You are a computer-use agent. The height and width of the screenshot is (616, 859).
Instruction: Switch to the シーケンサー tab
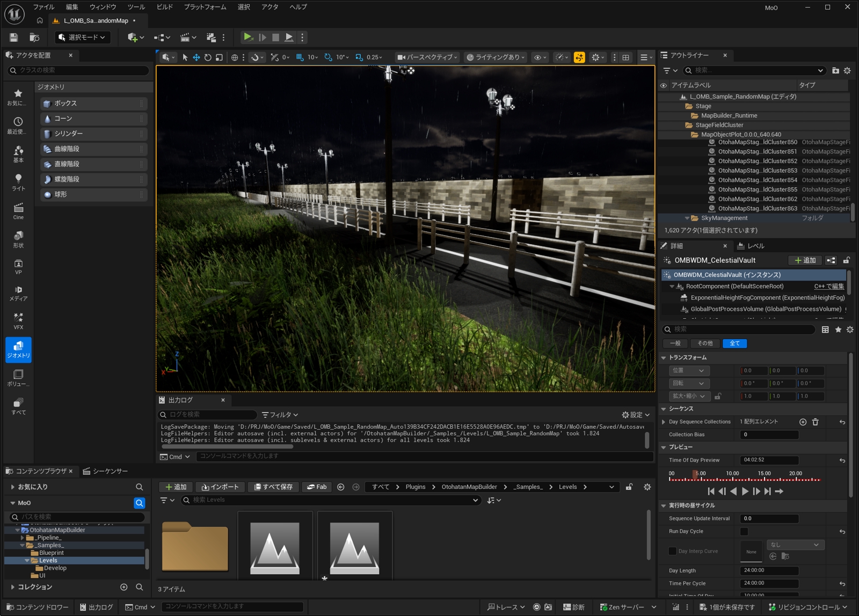105,471
